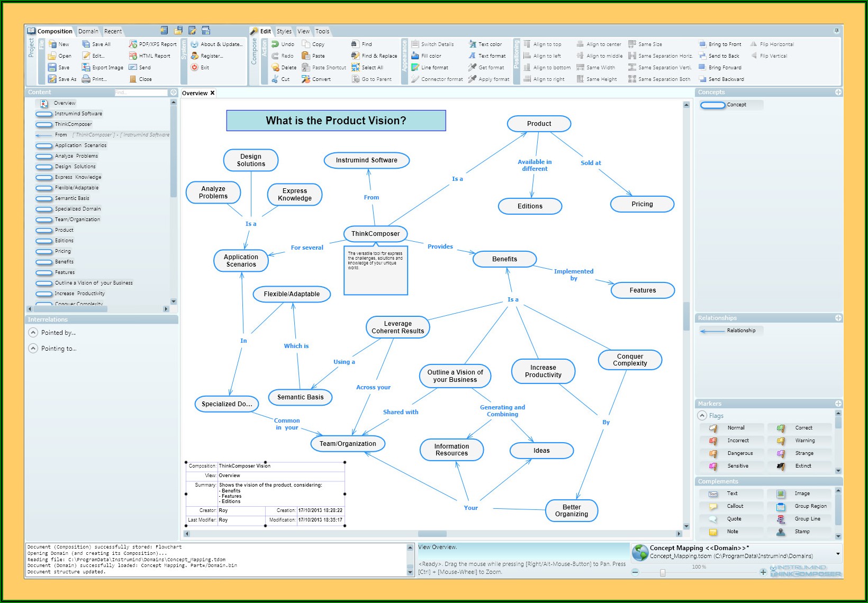The width and height of the screenshot is (868, 603).
Task: Select the Callout complement
Action: [713, 506]
